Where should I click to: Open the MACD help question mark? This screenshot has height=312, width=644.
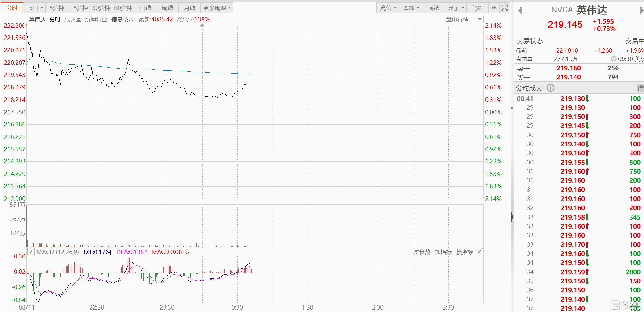tap(31, 252)
